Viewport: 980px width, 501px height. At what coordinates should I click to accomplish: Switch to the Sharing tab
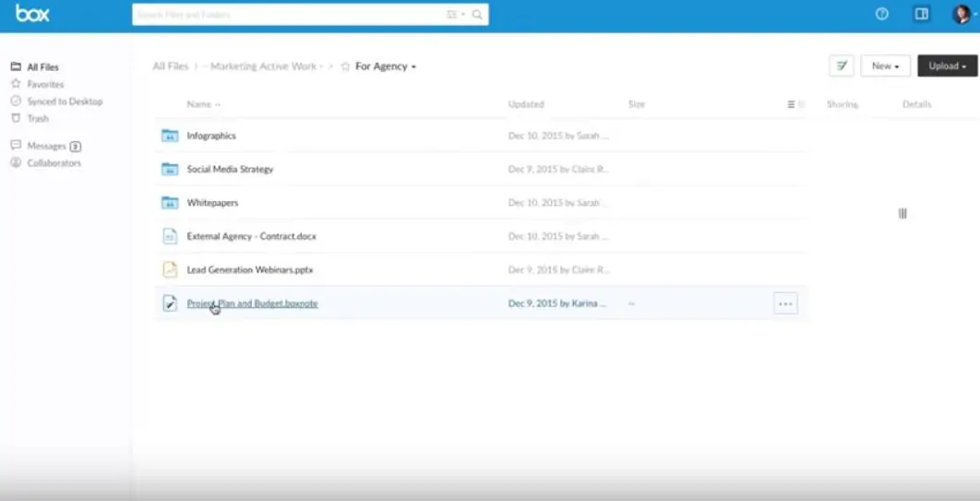click(842, 104)
